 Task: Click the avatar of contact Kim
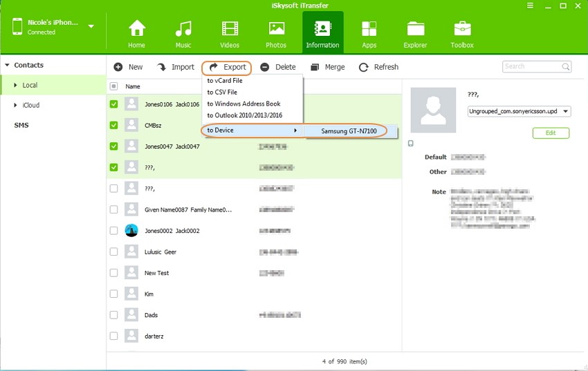pyautogui.click(x=131, y=294)
